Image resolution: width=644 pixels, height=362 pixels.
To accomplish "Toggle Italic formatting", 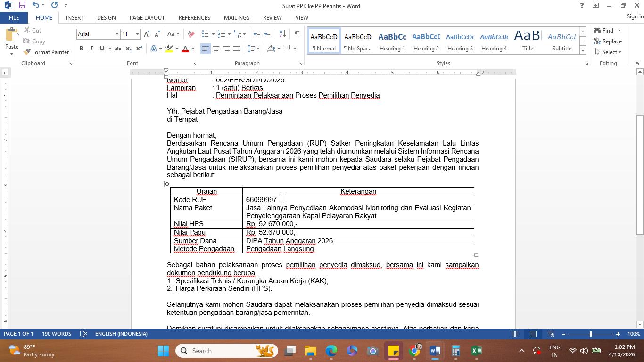I will [91, 49].
